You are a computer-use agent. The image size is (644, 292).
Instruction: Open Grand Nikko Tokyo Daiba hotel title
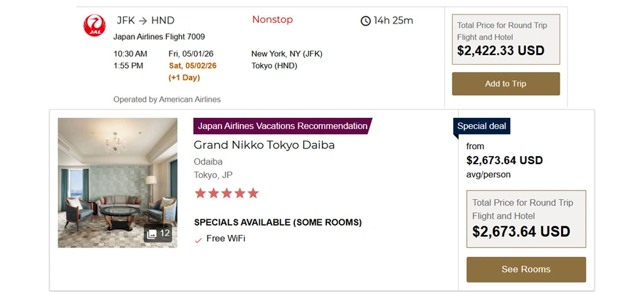pyautogui.click(x=264, y=145)
